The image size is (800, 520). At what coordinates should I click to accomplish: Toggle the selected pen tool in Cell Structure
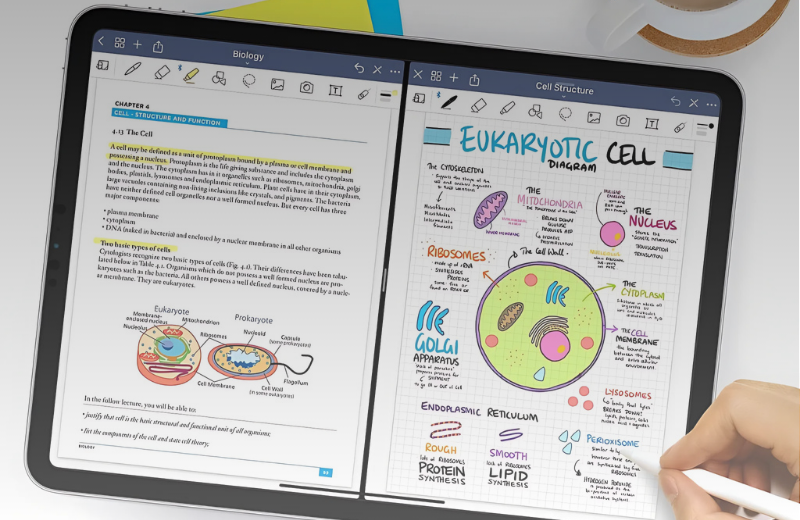[449, 101]
